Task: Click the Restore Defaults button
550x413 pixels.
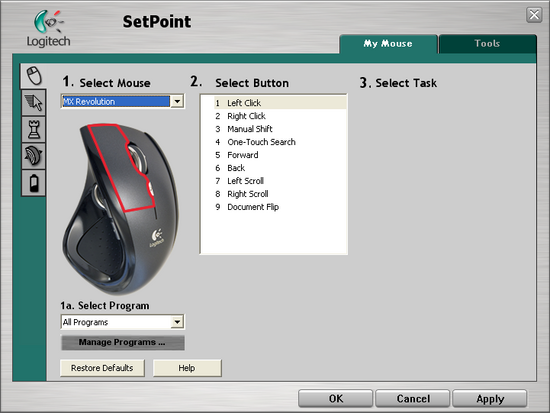Action: (102, 368)
